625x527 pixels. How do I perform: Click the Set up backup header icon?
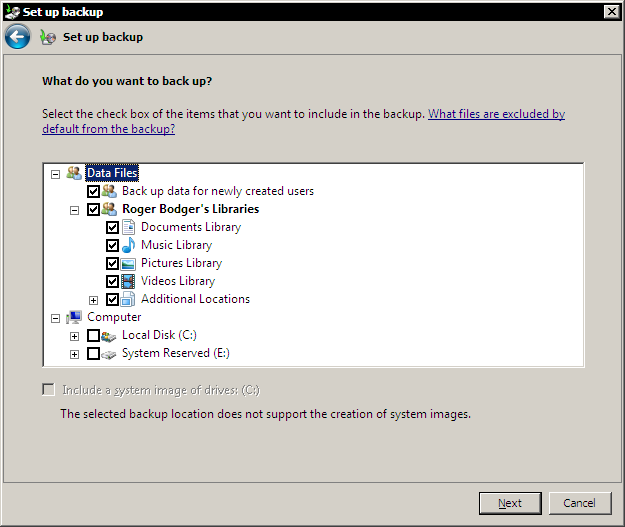[x=48, y=37]
